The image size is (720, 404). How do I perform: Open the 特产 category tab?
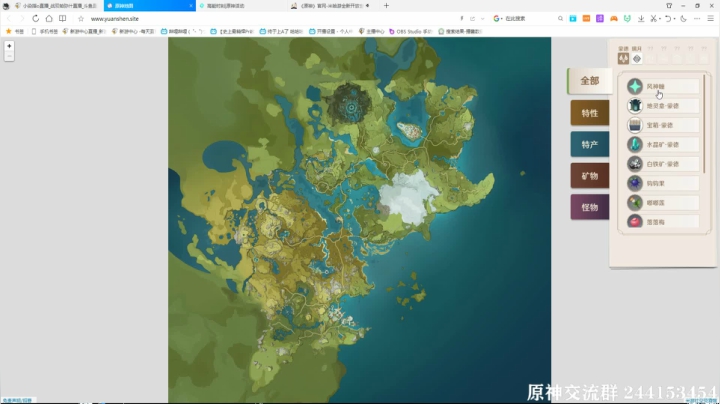[590, 145]
